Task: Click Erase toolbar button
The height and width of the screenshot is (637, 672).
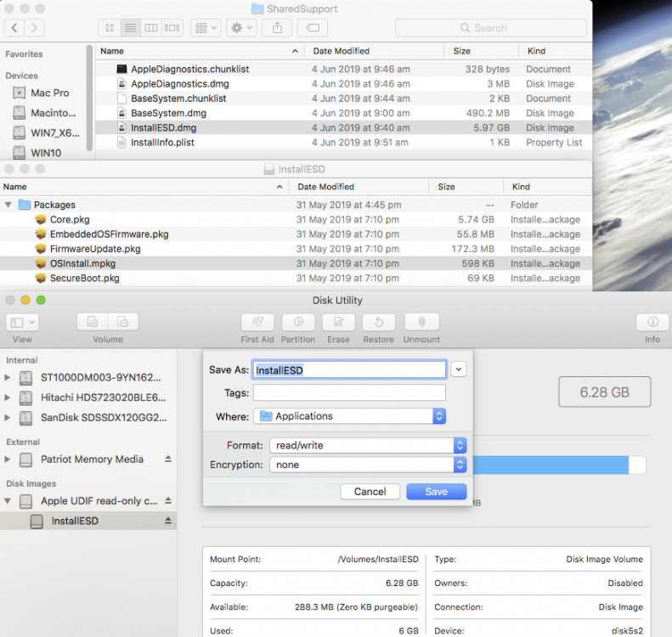Action: 339,322
